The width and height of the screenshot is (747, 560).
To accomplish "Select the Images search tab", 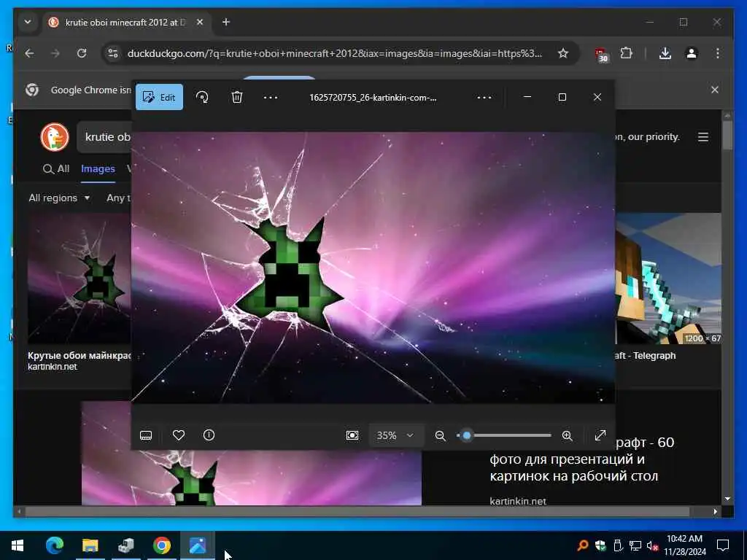I will click(x=98, y=168).
